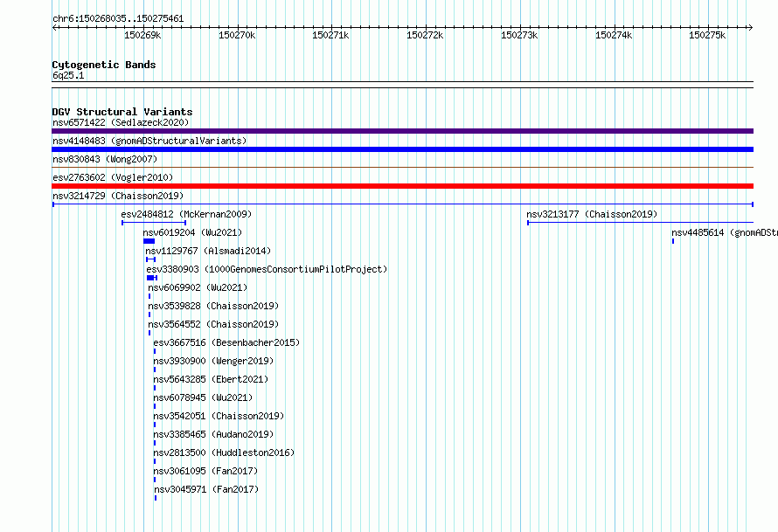The height and width of the screenshot is (532, 778).
Task: Click the 150270k ruler tick label
Action: (x=237, y=35)
